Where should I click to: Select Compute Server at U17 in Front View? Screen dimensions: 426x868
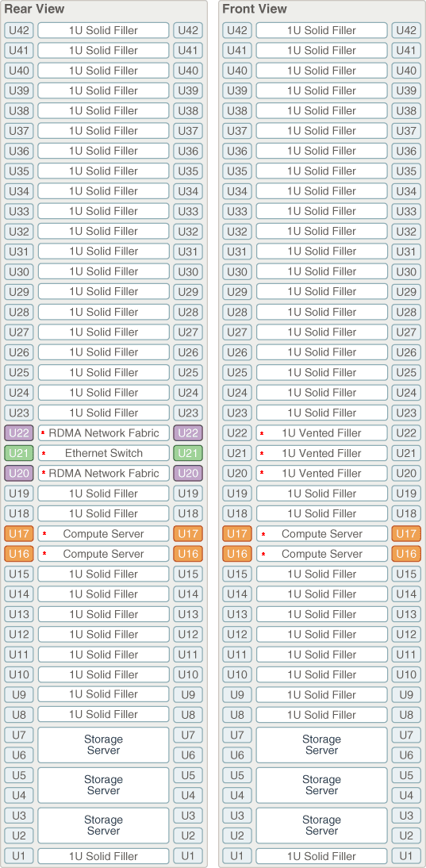click(x=321, y=534)
